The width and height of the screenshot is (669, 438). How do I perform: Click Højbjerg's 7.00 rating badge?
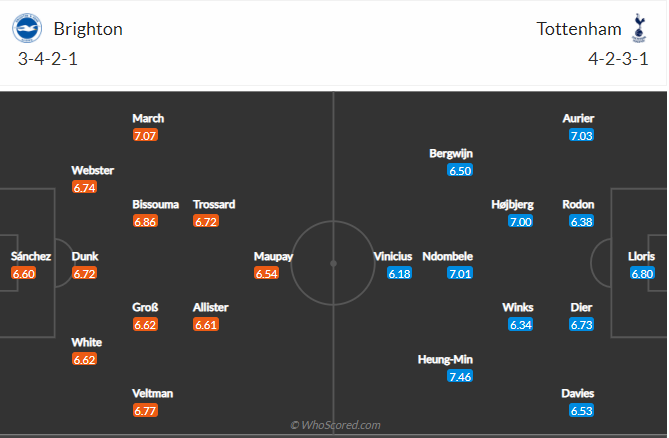point(520,221)
